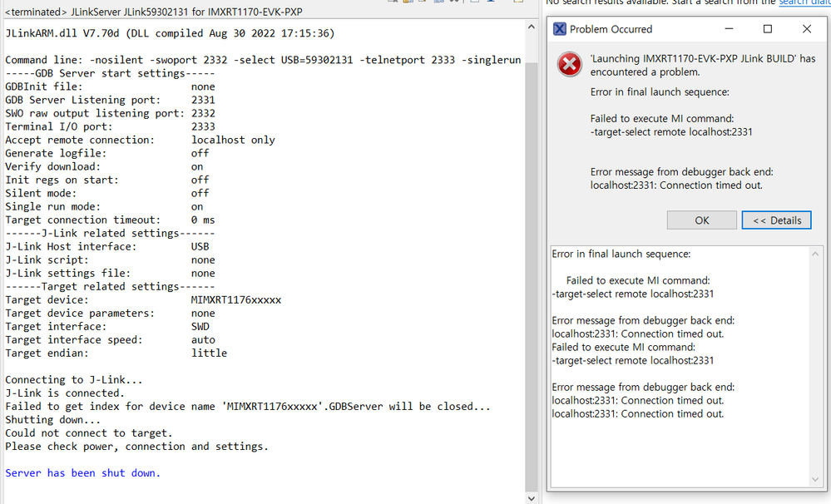831x504 pixels.
Task: Click the port value 2331 in console
Action: [203, 100]
